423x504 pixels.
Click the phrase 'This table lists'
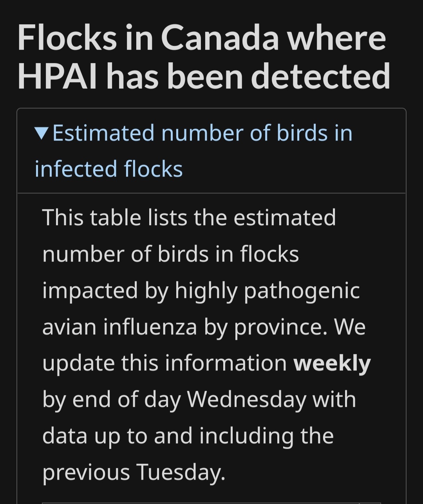click(x=115, y=217)
